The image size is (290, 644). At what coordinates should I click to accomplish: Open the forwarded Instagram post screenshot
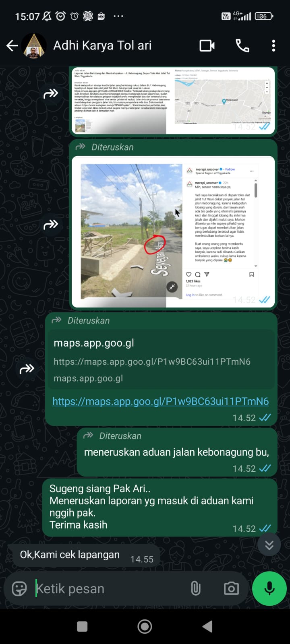click(173, 231)
